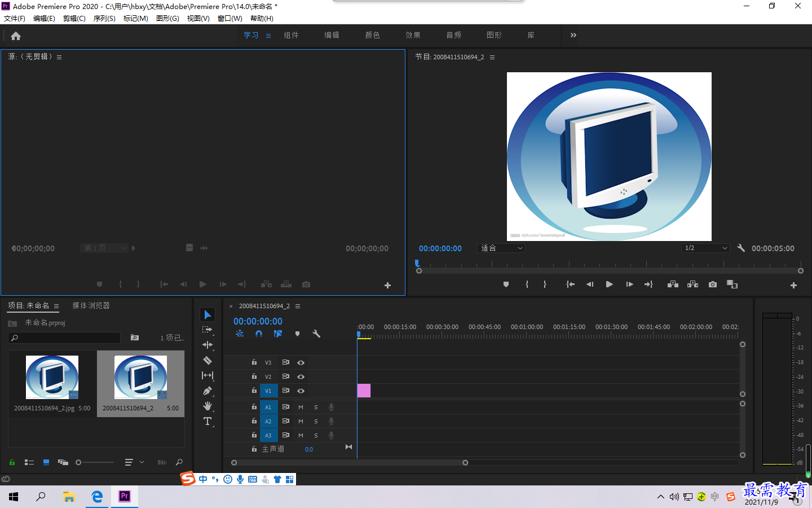The image size is (812, 508).
Task: Select the Track Select Forward tool
Action: (208, 330)
